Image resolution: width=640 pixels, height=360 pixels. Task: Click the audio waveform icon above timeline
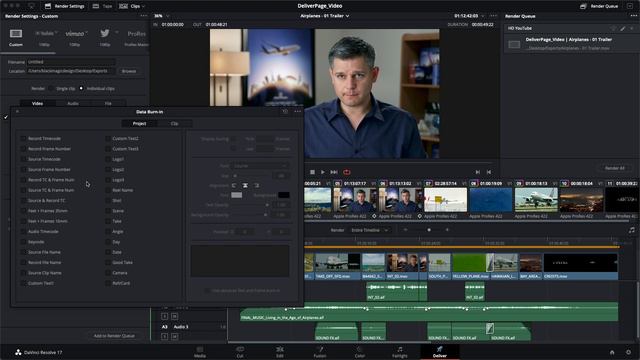click(632, 230)
